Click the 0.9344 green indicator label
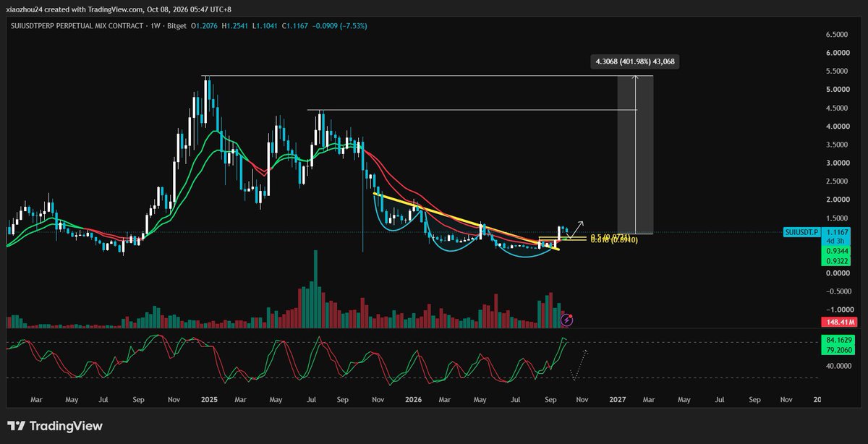Image resolution: width=868 pixels, height=444 pixels. [x=838, y=250]
